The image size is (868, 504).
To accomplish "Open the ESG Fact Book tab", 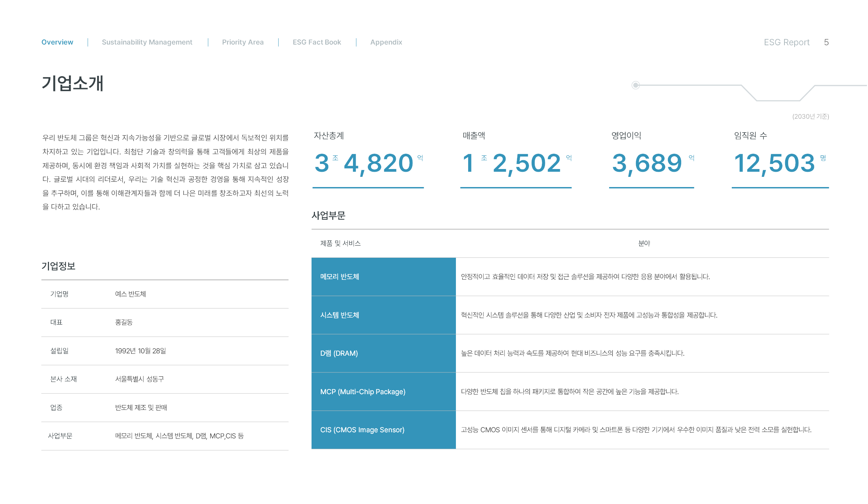I will 317,42.
